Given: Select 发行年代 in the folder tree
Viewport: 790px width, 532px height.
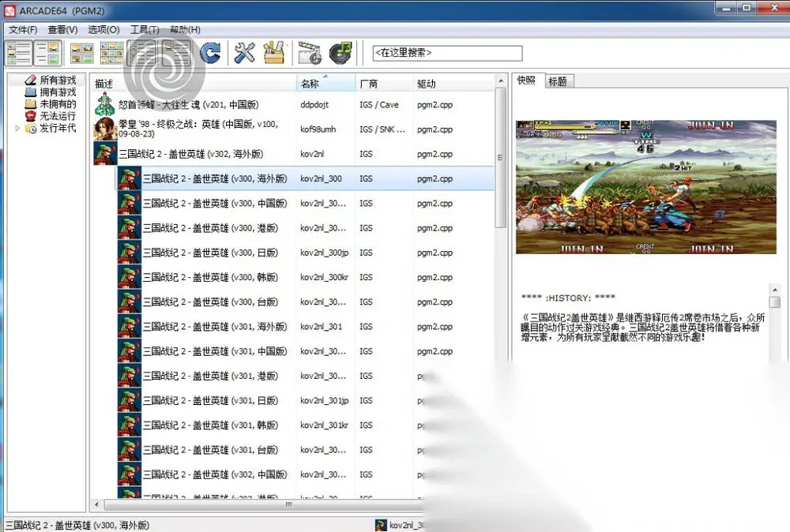Looking at the screenshot, I should [x=58, y=128].
